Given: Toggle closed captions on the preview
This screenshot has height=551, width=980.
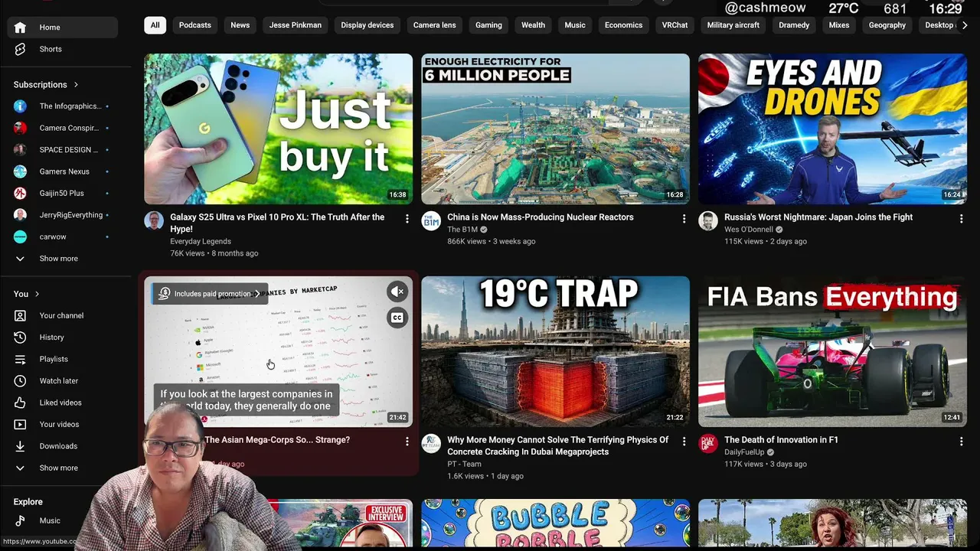Looking at the screenshot, I should (397, 318).
